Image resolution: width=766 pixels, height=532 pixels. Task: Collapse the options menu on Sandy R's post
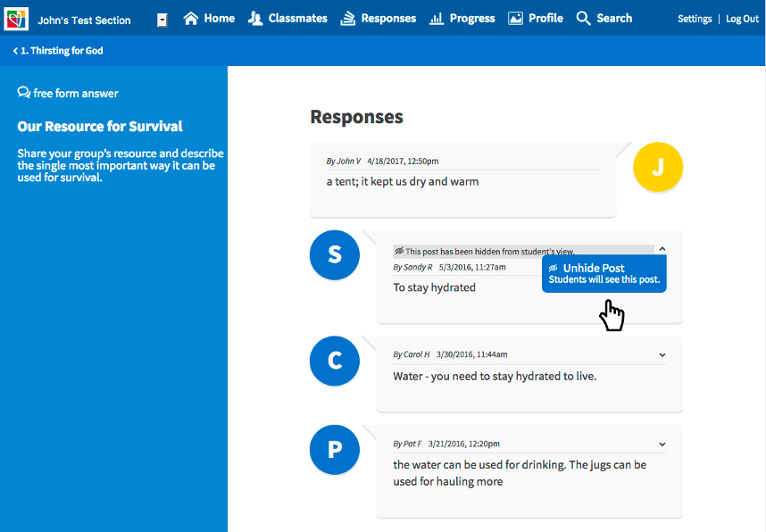click(x=662, y=249)
